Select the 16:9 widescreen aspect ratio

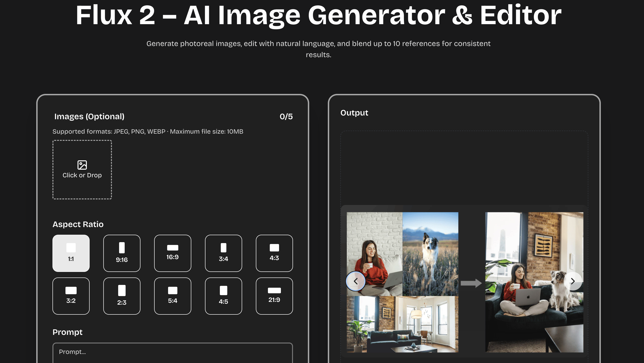pyautogui.click(x=172, y=253)
